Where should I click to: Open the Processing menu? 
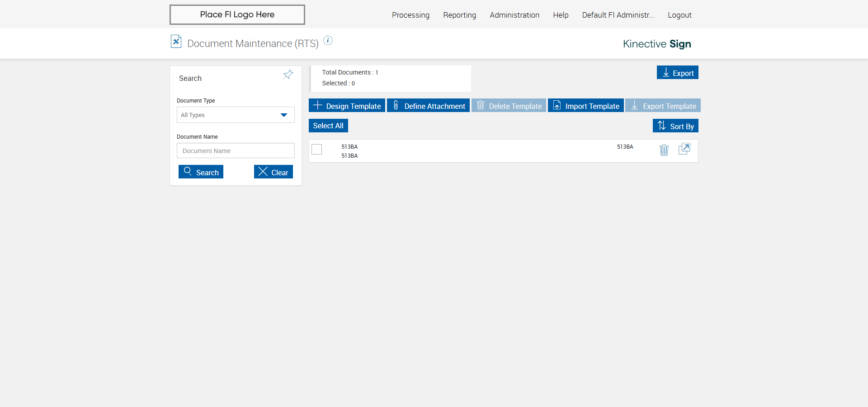[x=410, y=15]
